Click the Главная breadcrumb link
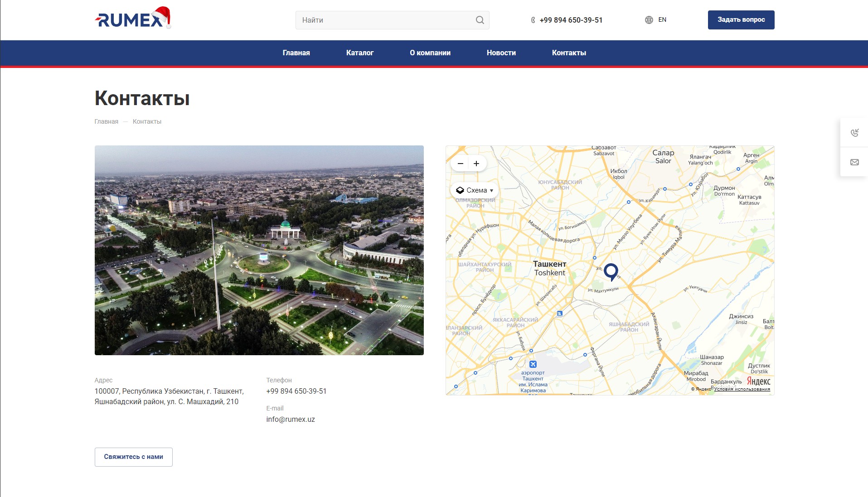The image size is (868, 497). click(107, 121)
